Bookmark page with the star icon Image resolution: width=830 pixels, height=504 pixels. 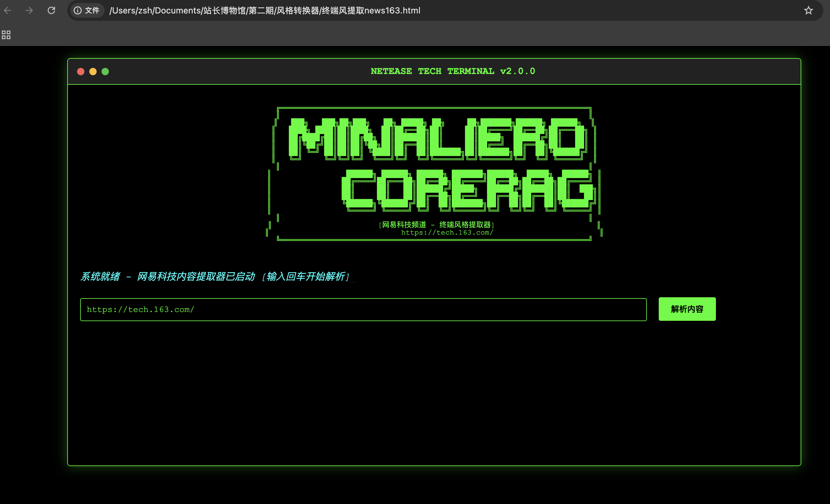pos(809,10)
